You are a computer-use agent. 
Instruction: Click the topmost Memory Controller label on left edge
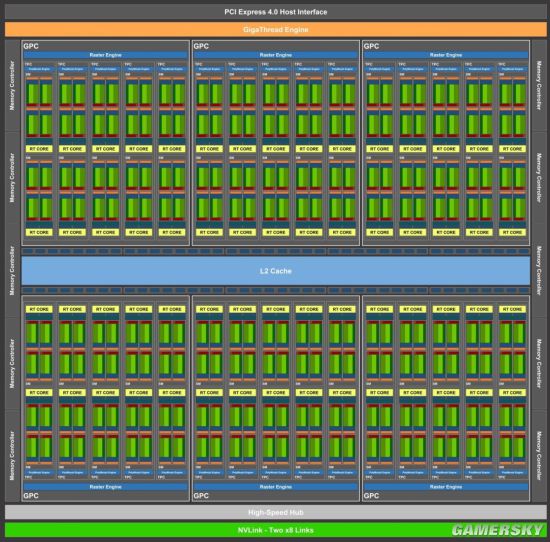(12, 86)
